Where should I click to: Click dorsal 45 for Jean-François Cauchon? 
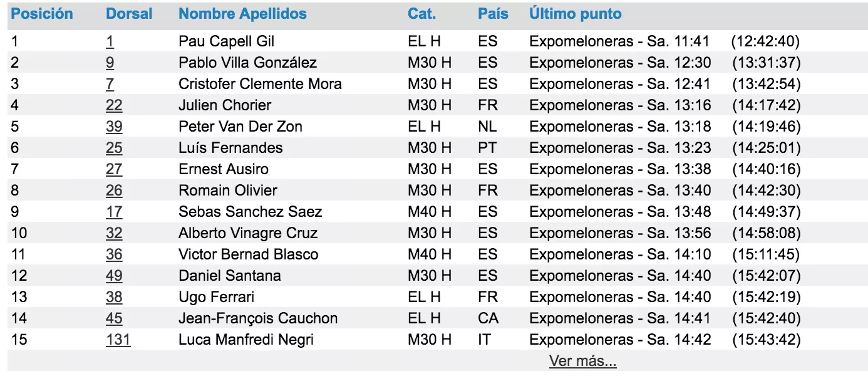click(114, 318)
